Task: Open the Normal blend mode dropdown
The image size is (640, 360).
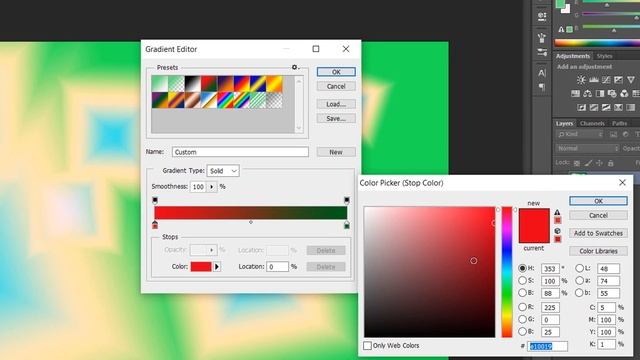Action: 588,149
